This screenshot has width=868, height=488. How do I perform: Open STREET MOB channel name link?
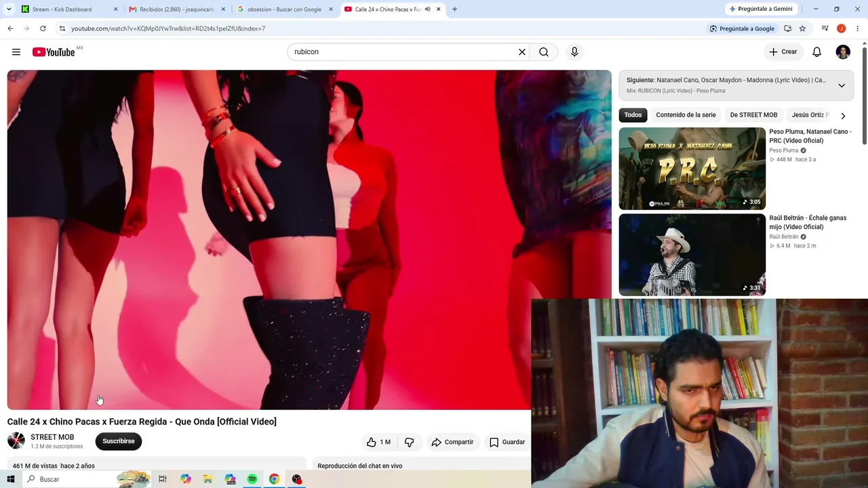[52, 437]
